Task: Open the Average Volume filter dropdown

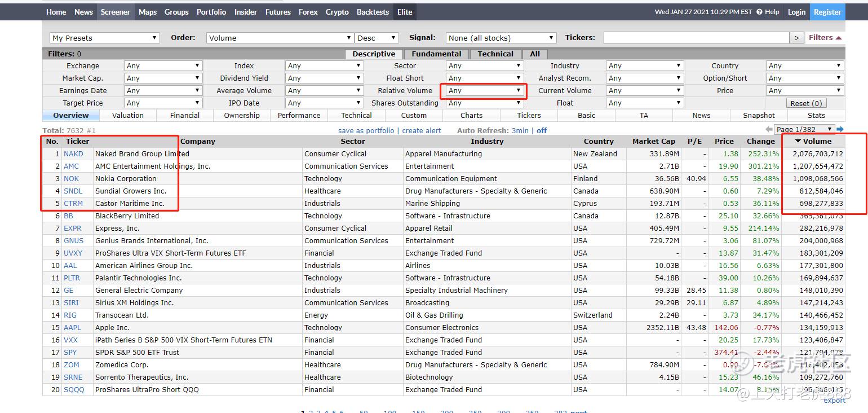Action: (x=324, y=91)
